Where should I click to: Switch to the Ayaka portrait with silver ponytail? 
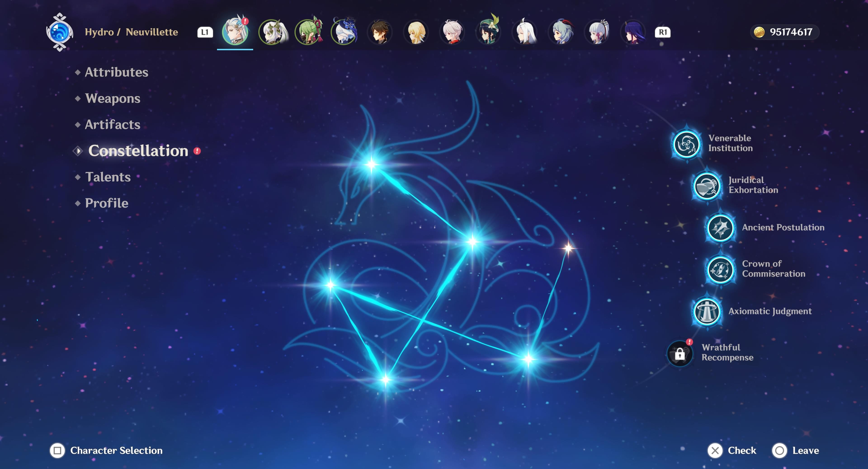[x=597, y=32]
